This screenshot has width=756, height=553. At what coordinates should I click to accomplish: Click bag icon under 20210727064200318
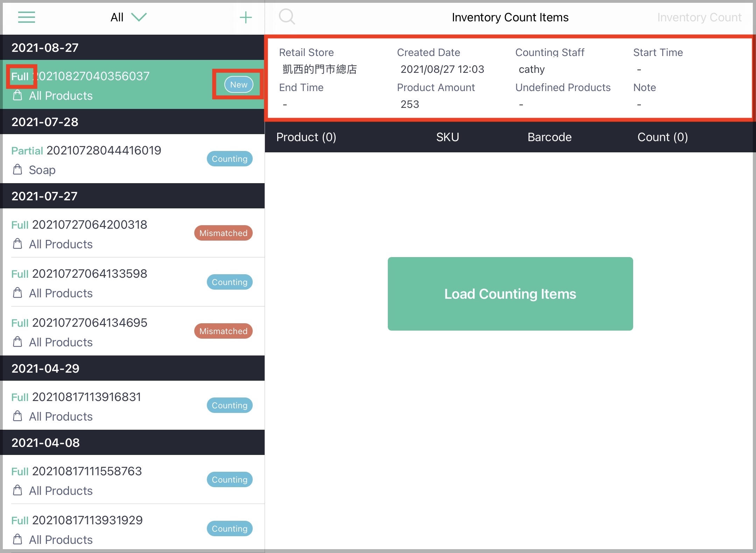coord(17,244)
